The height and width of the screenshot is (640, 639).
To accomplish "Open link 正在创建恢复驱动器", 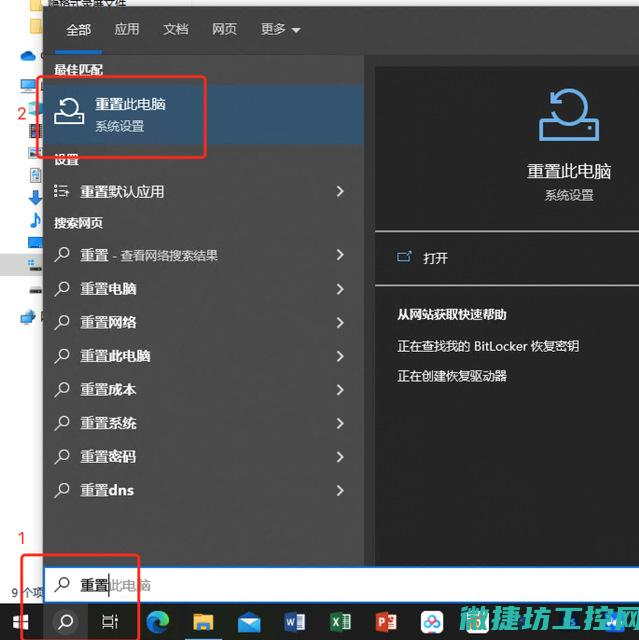I will [452, 376].
